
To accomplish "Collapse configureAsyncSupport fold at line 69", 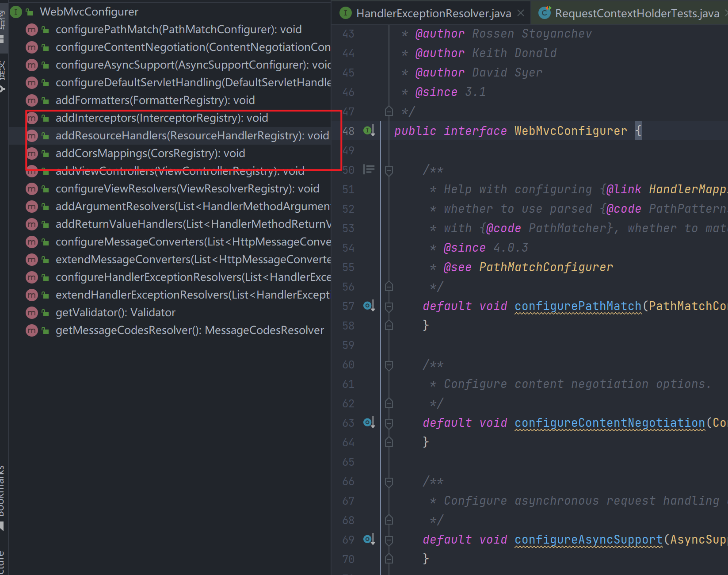I will pyautogui.click(x=389, y=540).
